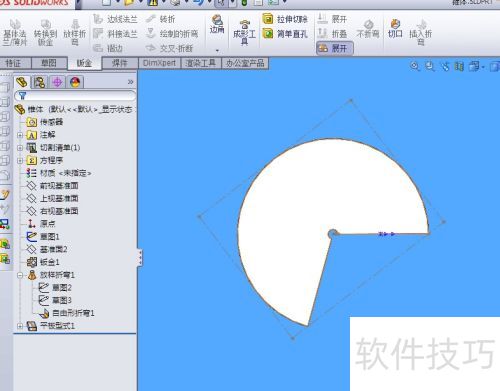Screen dimensions: 500x391
Task: Expand the 方程序 equations node
Action: [20, 160]
